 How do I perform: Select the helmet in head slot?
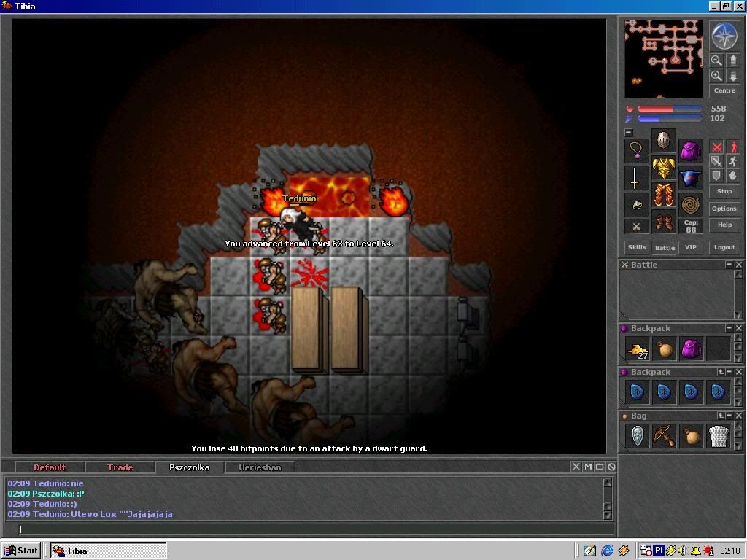coord(663,141)
